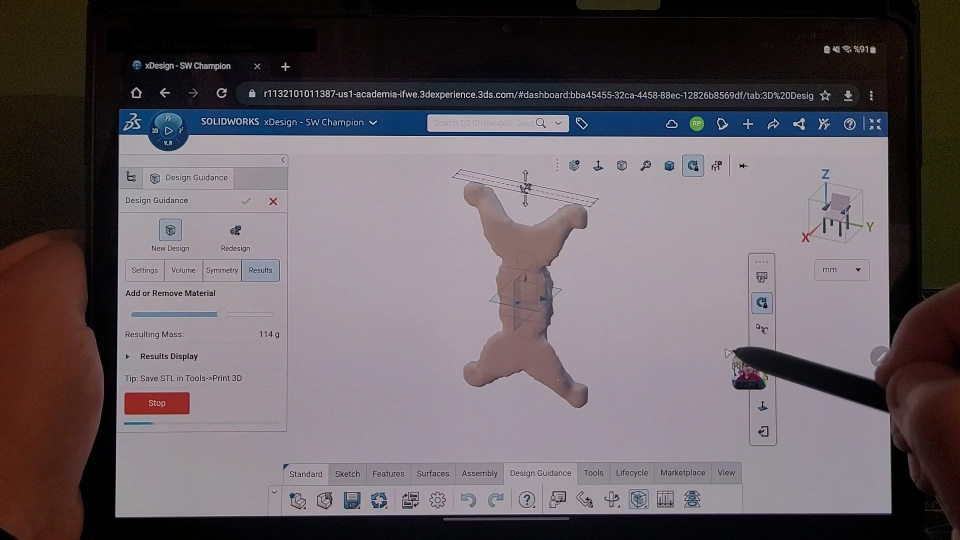
Task: Open the Standard toolbar tab
Action: (306, 474)
